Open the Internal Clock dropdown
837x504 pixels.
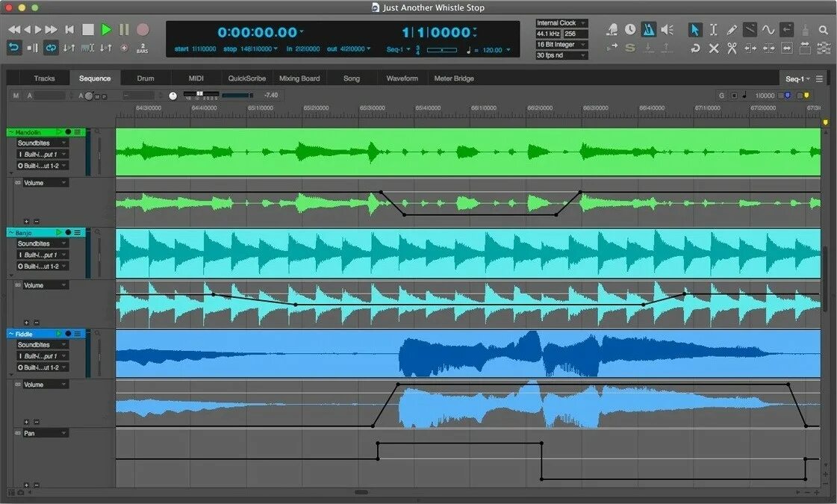[561, 22]
